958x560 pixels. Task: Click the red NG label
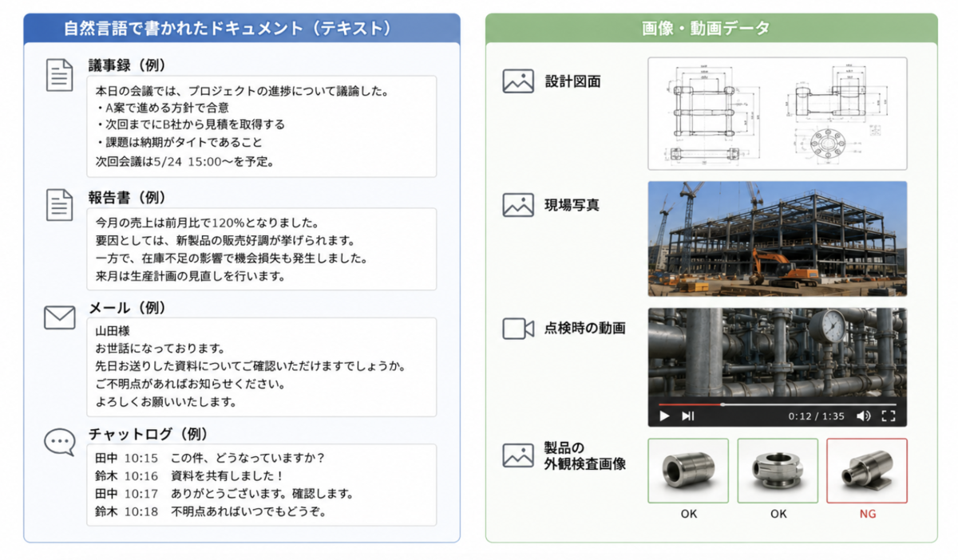pos(868,514)
